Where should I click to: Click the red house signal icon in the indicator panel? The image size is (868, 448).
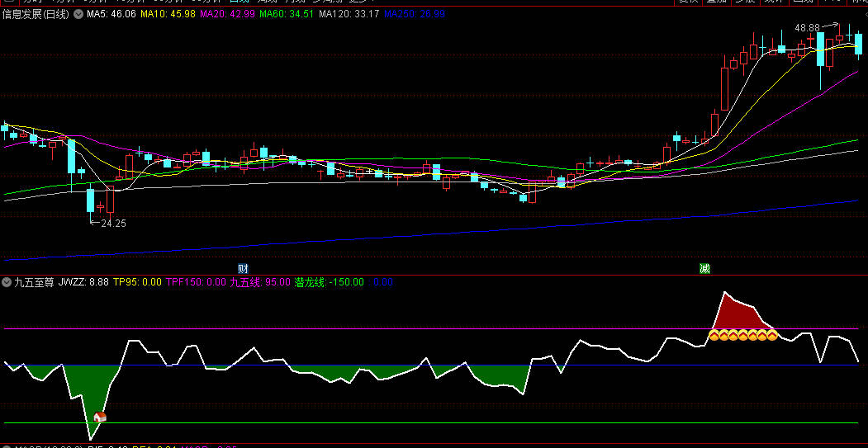[100, 417]
